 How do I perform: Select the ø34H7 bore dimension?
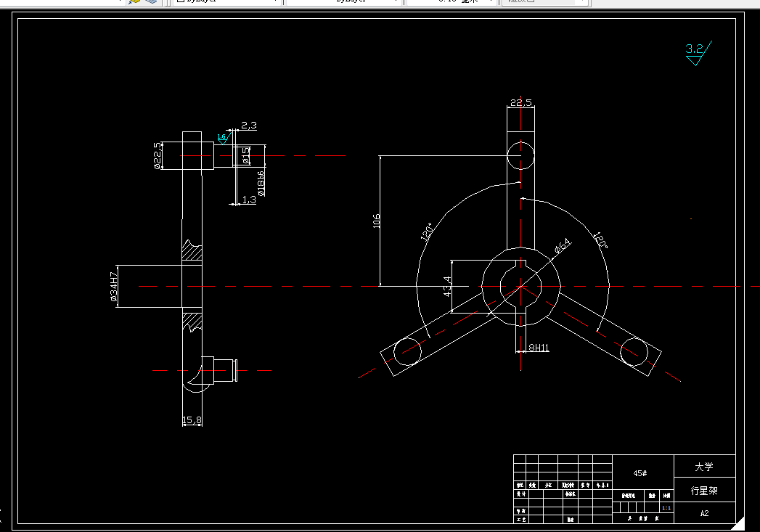[114, 287]
